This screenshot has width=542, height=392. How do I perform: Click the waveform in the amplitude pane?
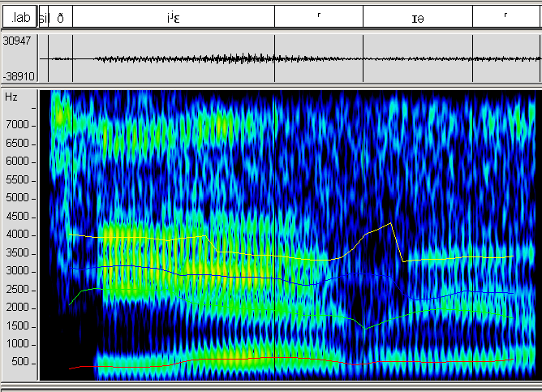[x=243, y=58]
